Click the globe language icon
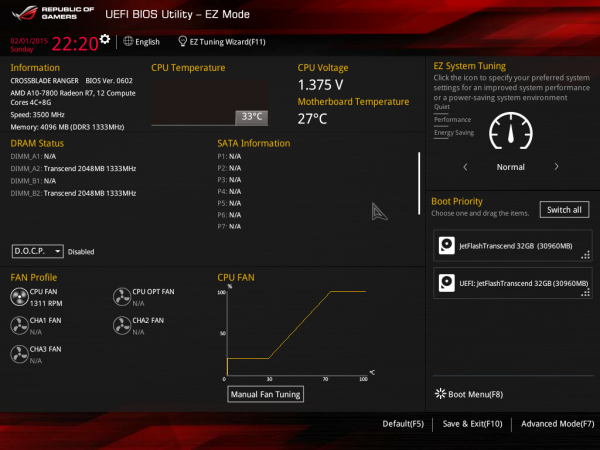Screen dimensions: 600x450 pyautogui.click(x=128, y=41)
